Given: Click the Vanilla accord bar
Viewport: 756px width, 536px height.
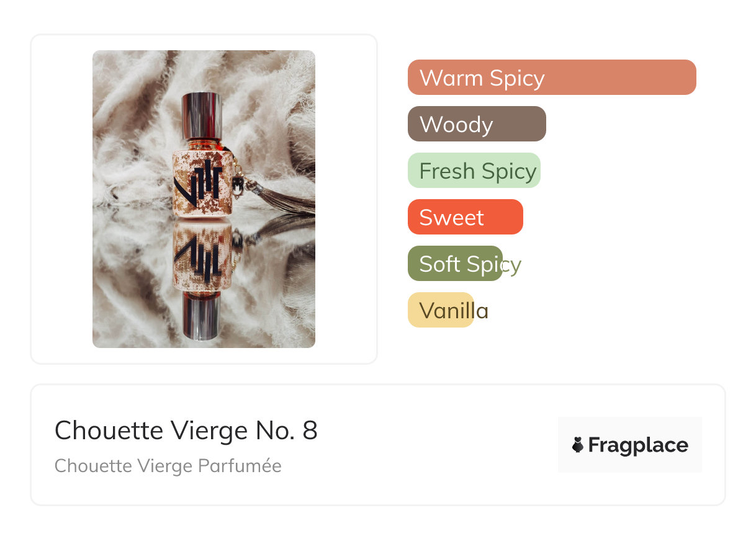Looking at the screenshot, I should [x=441, y=310].
